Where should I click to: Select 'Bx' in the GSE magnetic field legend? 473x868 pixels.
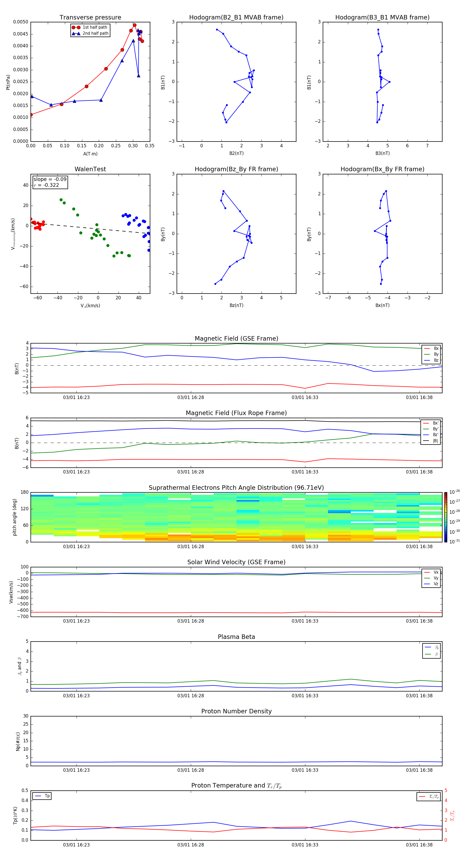pyautogui.click(x=431, y=349)
